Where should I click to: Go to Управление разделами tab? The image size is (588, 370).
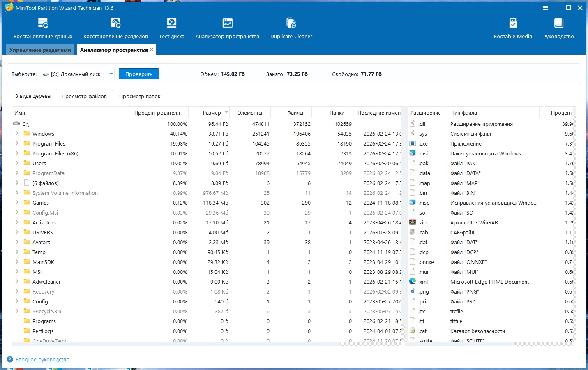[40, 50]
